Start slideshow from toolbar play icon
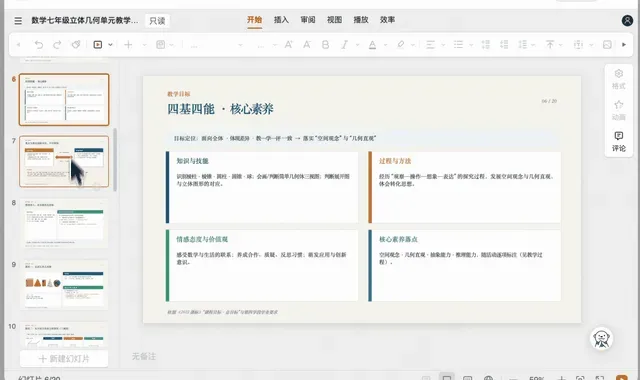 tap(98, 44)
